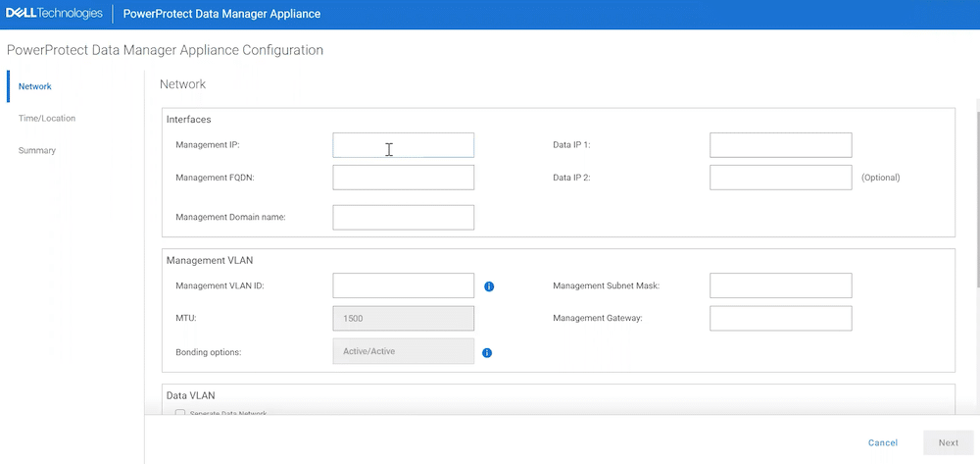Click the Interfaces section heading
The image size is (980, 464).
[x=189, y=119]
